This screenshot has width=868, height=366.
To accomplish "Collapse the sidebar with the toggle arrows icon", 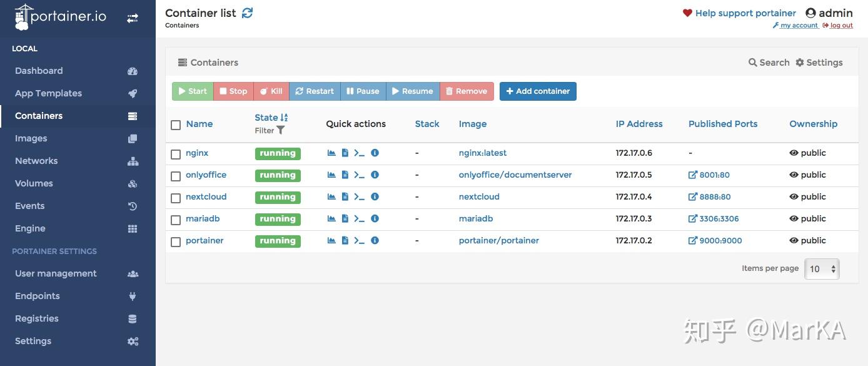I will (x=133, y=18).
